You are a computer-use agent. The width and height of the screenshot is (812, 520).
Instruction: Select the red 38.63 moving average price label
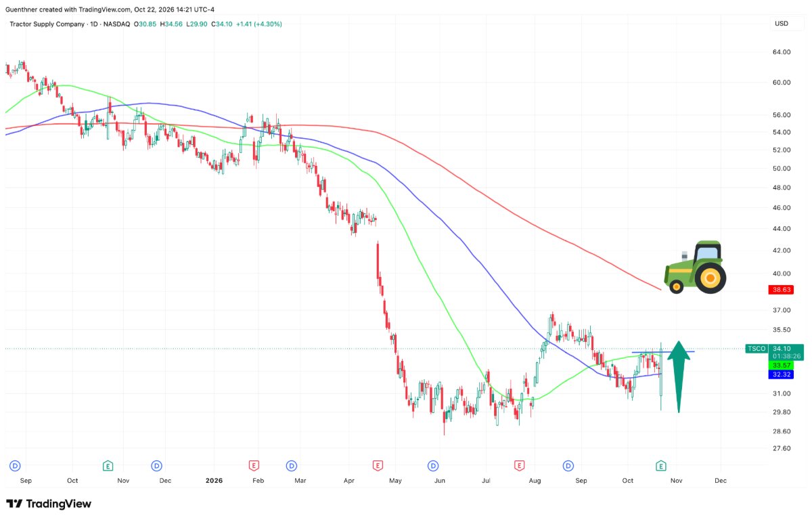[x=781, y=290]
